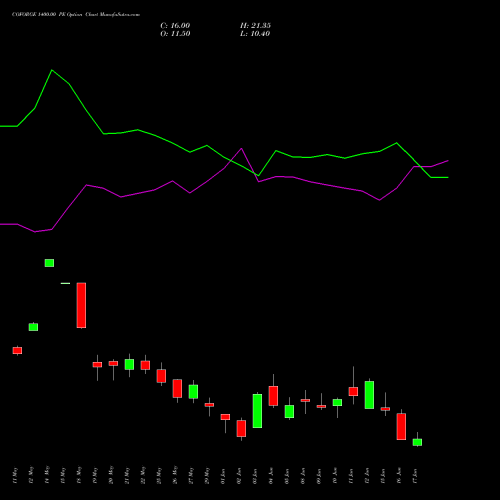Image resolution: width=500 pixels, height=500 pixels.
Task: Click the green candle for 12 Jun
Action: pos(369,395)
